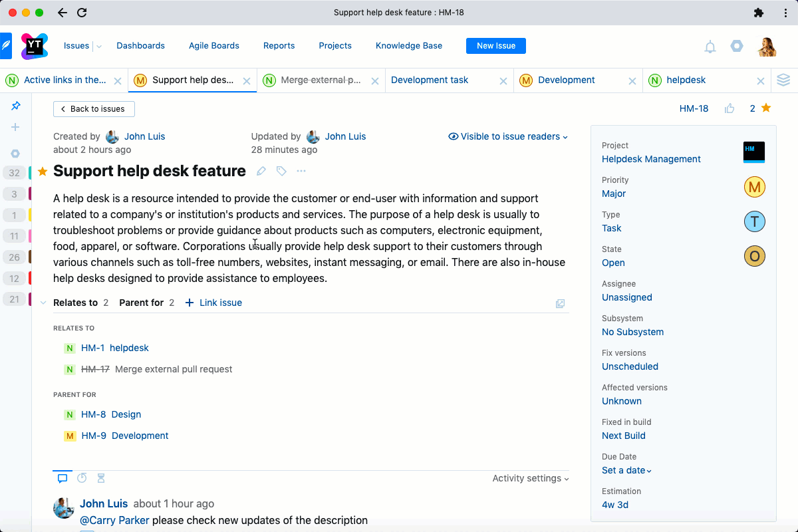Click the YouTrack YT logo
Screen dimensions: 798x532
[35, 46]
